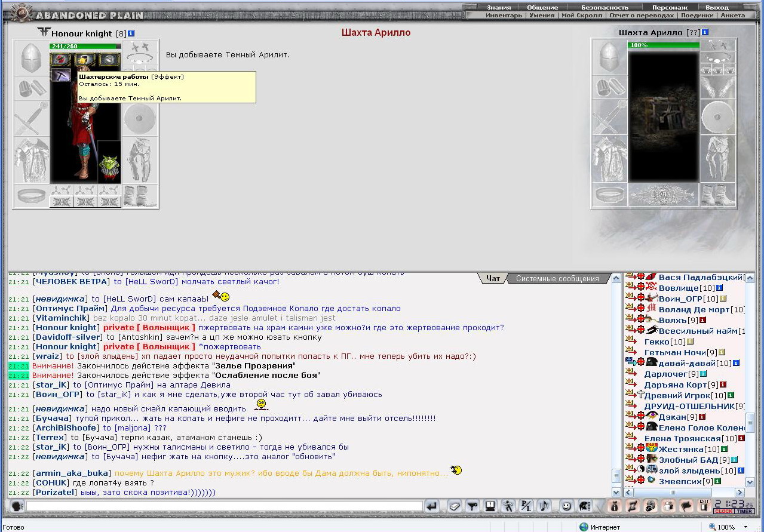Screen dimensions: 764x532
Task: Click the flag icon
Action: point(686,506)
